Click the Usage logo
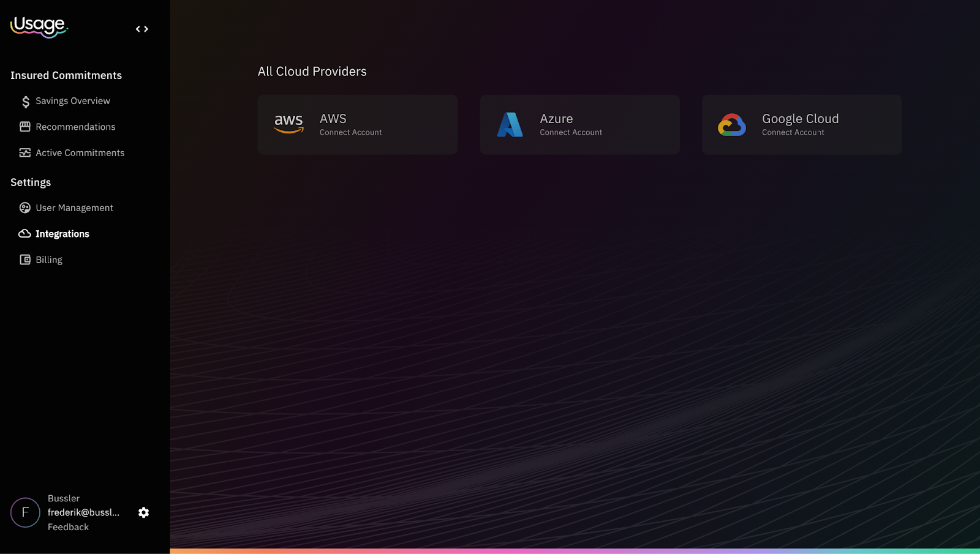 pyautogui.click(x=39, y=27)
